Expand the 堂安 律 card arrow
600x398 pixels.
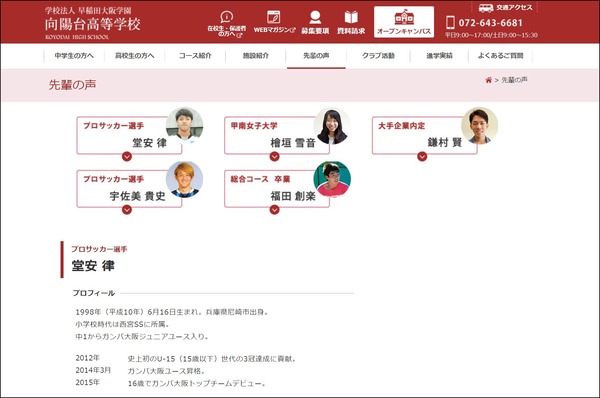(x=127, y=157)
